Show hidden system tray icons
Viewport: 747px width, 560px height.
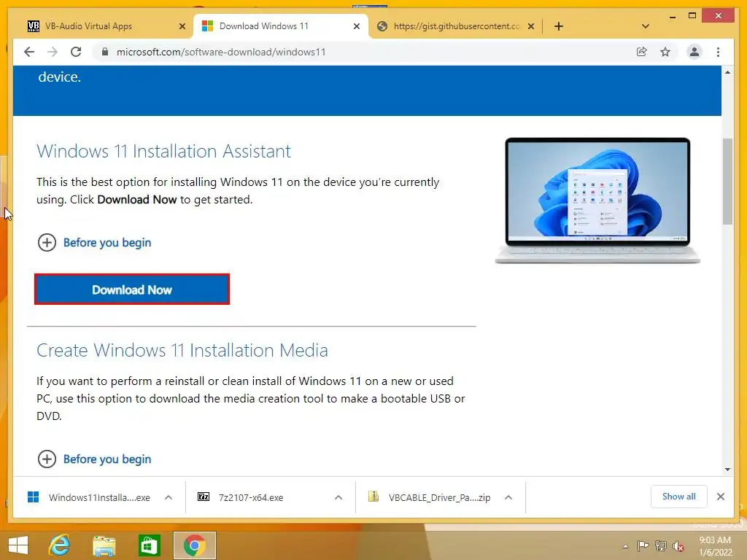pos(625,546)
